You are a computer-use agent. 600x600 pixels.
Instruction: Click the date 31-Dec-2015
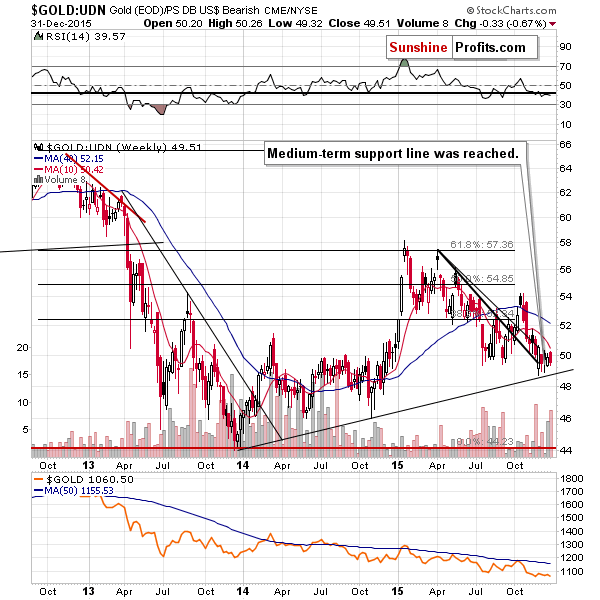pyautogui.click(x=61, y=24)
